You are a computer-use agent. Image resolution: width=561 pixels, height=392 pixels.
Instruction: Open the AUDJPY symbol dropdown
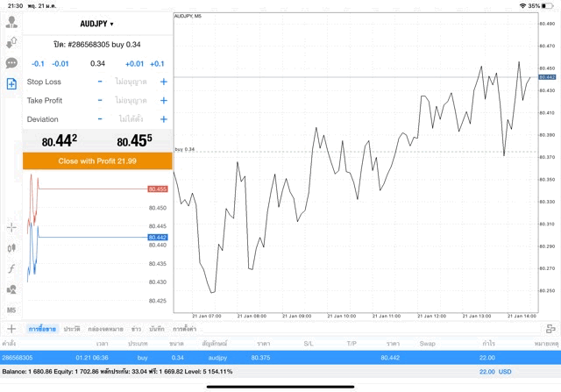tap(96, 24)
